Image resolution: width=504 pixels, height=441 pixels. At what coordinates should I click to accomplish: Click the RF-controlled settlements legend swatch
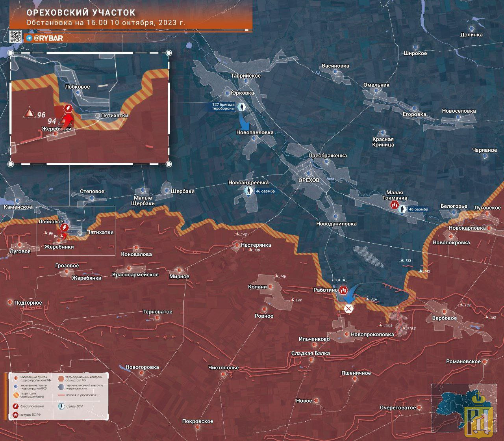click(x=16, y=378)
